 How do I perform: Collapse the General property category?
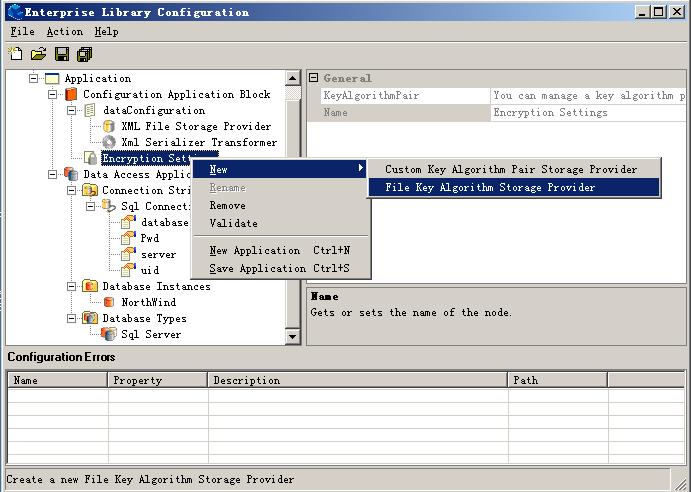[x=313, y=78]
